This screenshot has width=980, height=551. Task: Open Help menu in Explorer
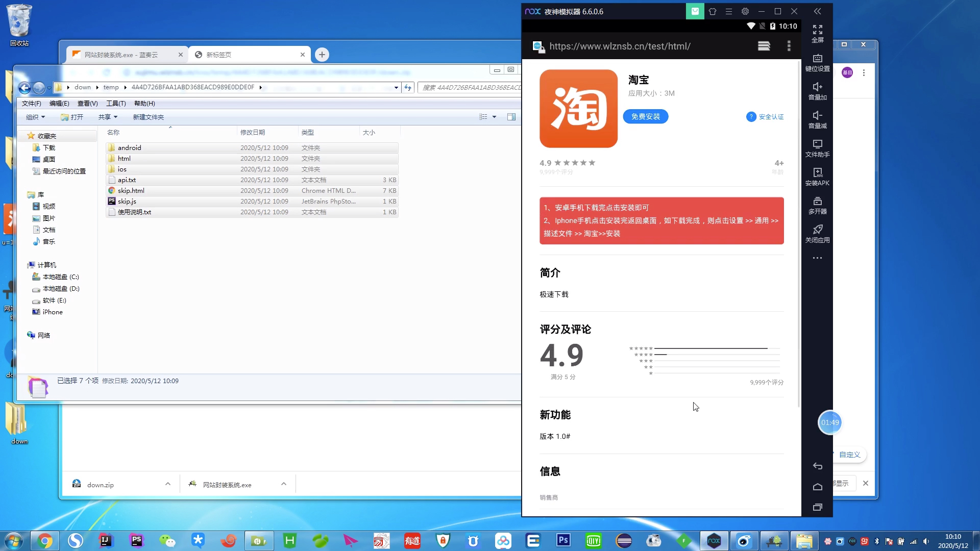144,104
